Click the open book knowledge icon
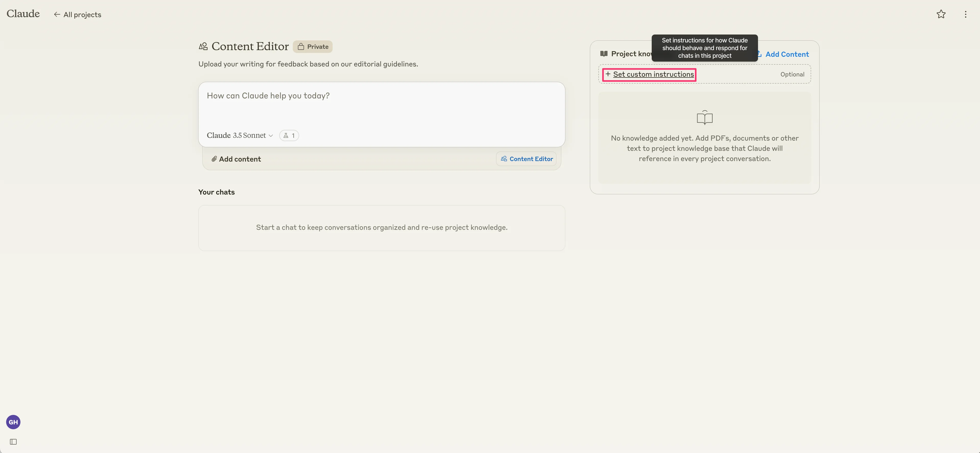This screenshot has height=453, width=980. point(705,118)
